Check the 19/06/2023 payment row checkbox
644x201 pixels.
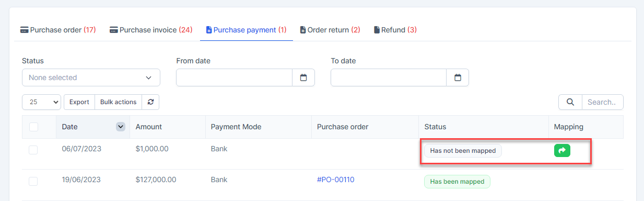(x=33, y=181)
